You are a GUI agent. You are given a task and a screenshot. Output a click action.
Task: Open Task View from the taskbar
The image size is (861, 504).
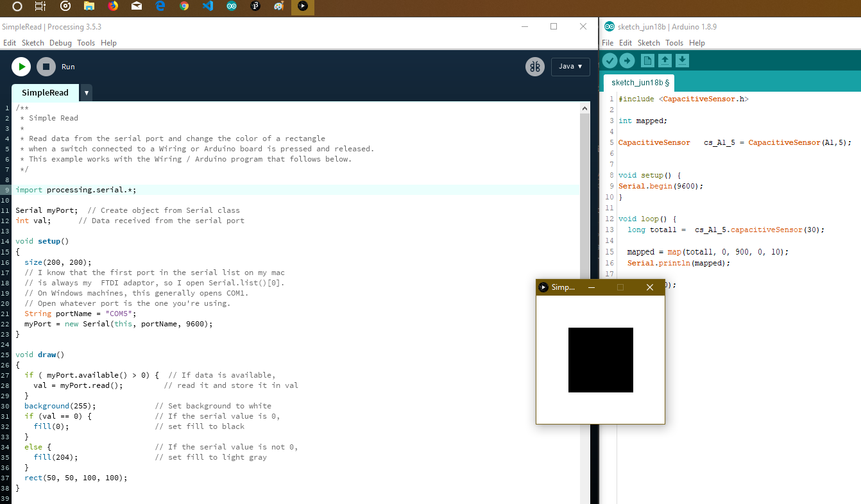coord(40,6)
